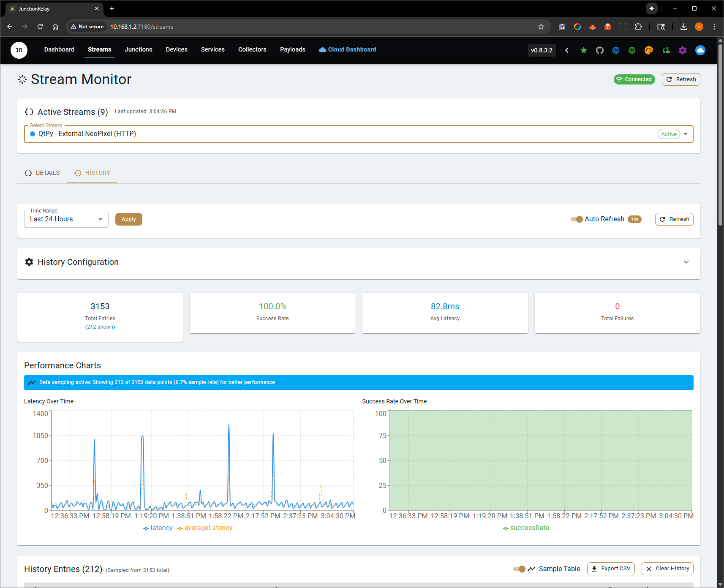Image resolution: width=724 pixels, height=588 pixels.
Task: Click the latency legend entry
Action: (x=158, y=528)
